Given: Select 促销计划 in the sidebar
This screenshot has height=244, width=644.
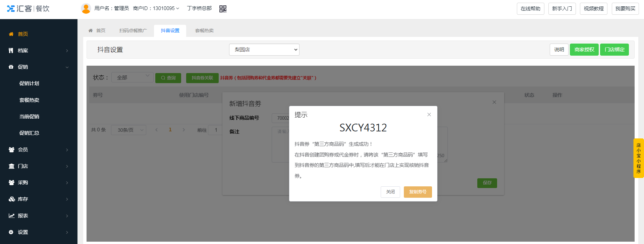Looking at the screenshot, I should click(x=29, y=83).
